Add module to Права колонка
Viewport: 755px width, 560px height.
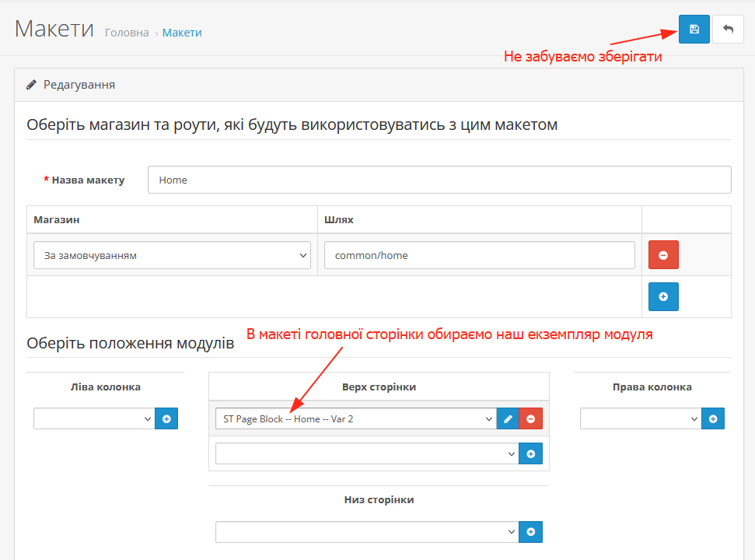coord(713,418)
